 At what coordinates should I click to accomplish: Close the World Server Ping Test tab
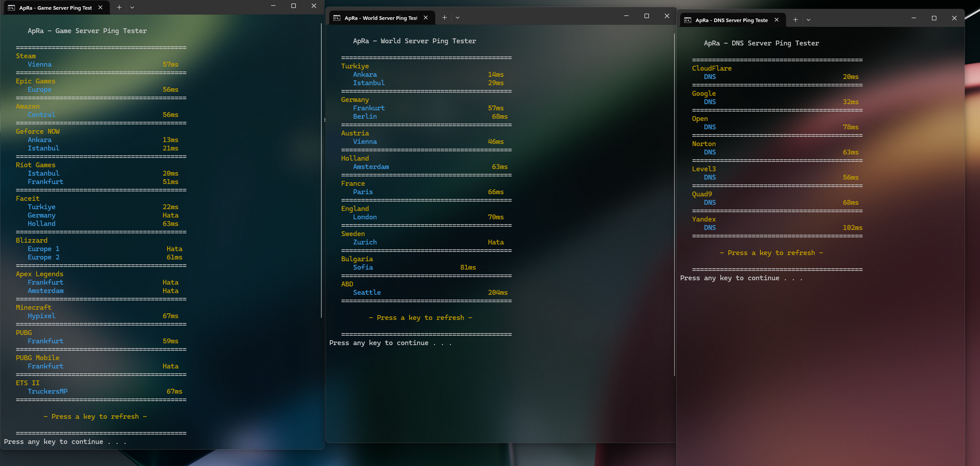pyautogui.click(x=426, y=18)
